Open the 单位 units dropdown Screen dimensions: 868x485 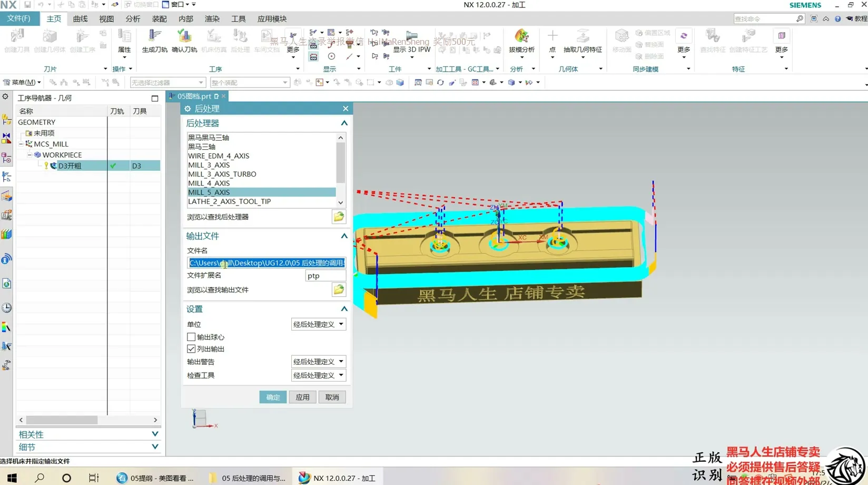click(318, 324)
